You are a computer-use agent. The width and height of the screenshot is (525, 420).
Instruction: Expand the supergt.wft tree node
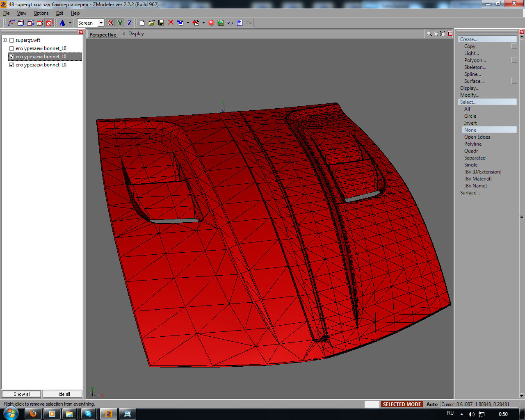[5, 40]
